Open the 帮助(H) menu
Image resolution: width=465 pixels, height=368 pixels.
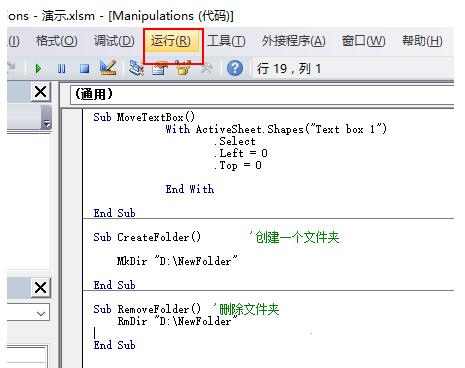[x=422, y=41]
